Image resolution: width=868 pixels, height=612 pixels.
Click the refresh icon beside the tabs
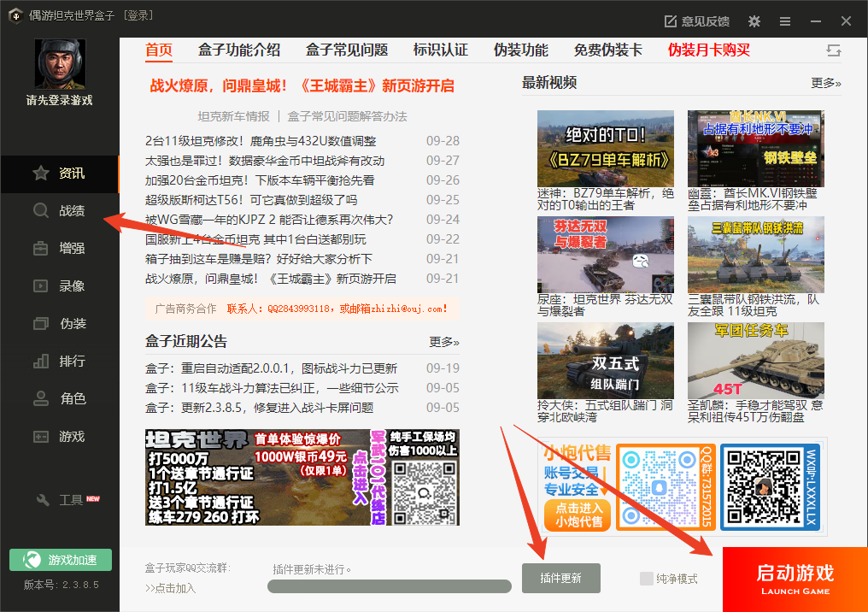coord(834,50)
